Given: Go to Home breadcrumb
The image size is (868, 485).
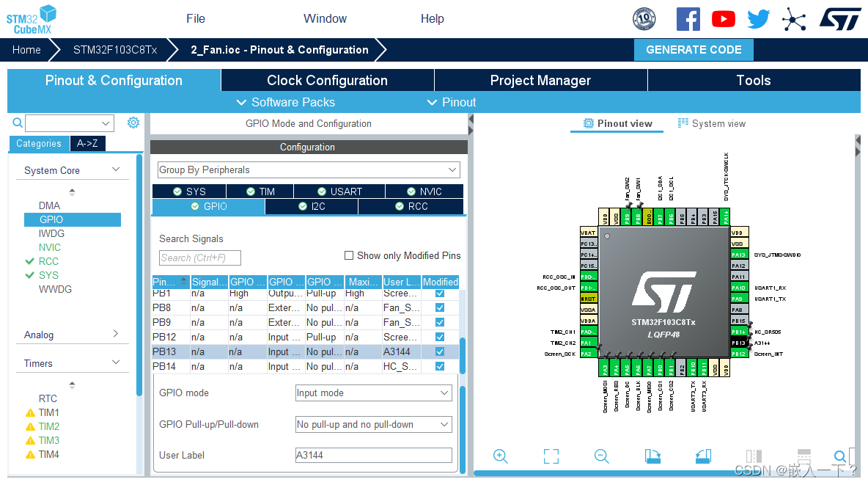Looking at the screenshot, I should point(26,50).
